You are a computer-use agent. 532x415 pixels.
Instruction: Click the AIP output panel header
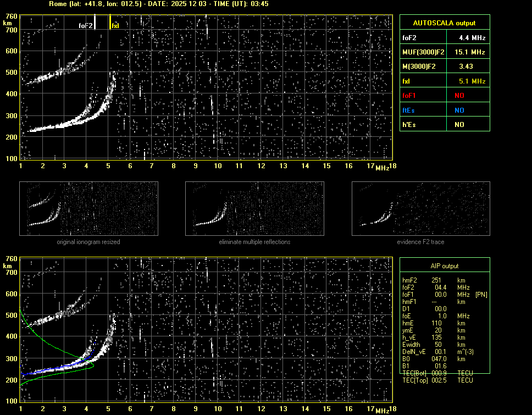[444, 265]
